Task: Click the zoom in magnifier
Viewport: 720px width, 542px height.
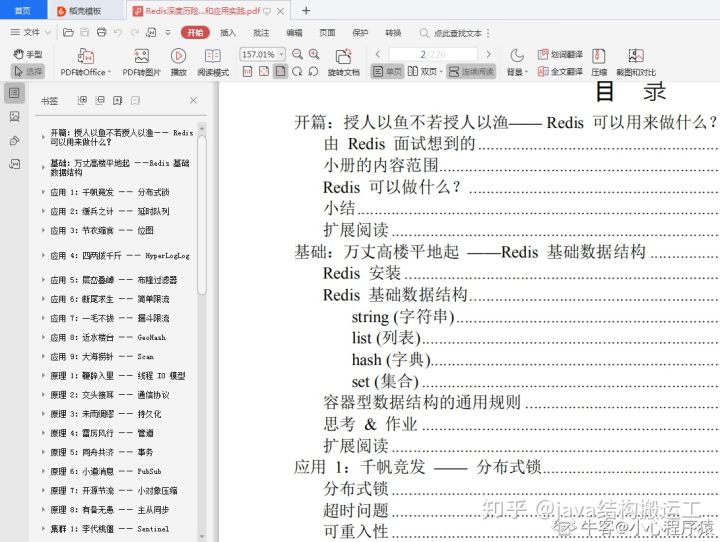Action: pyautogui.click(x=314, y=54)
